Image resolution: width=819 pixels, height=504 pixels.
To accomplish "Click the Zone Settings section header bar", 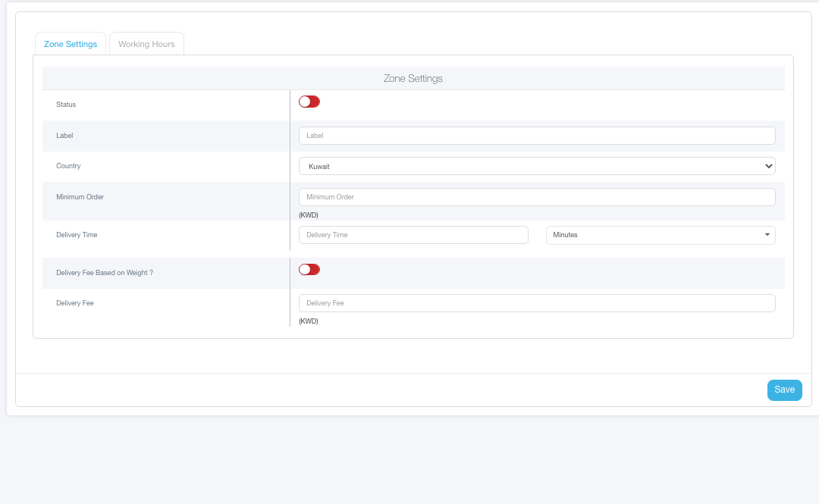I will (x=413, y=79).
